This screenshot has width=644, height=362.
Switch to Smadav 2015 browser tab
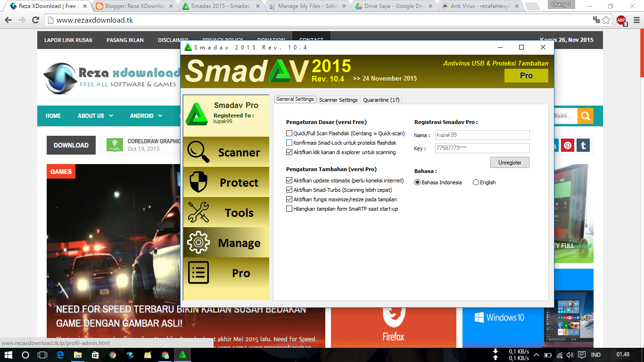coord(221,6)
